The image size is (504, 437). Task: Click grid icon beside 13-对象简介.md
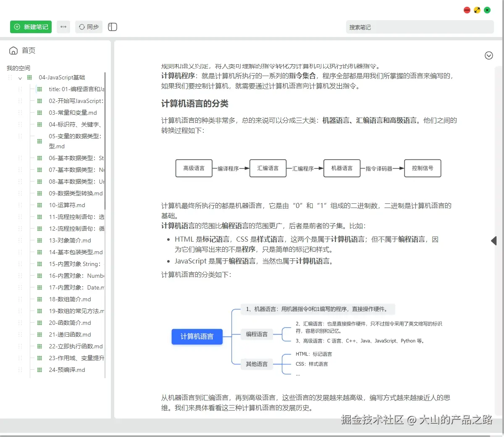tap(39, 240)
